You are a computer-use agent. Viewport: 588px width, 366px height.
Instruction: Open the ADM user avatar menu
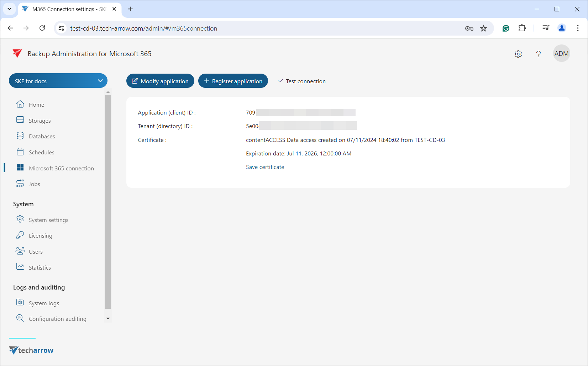tap(561, 54)
